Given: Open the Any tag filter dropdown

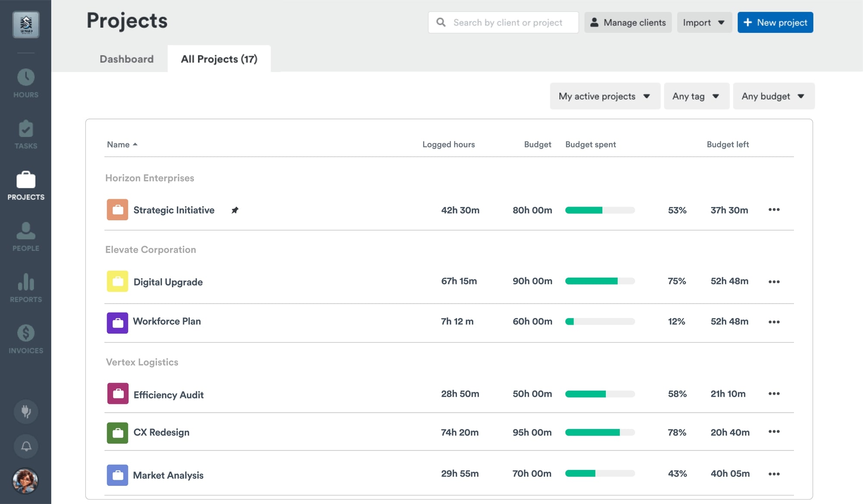Looking at the screenshot, I should click(696, 96).
